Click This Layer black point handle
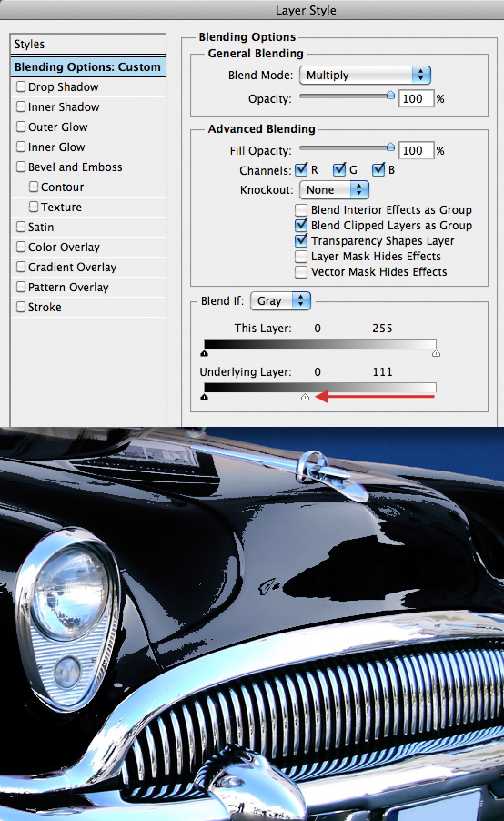Viewport: 504px width, 821px height. tap(204, 354)
